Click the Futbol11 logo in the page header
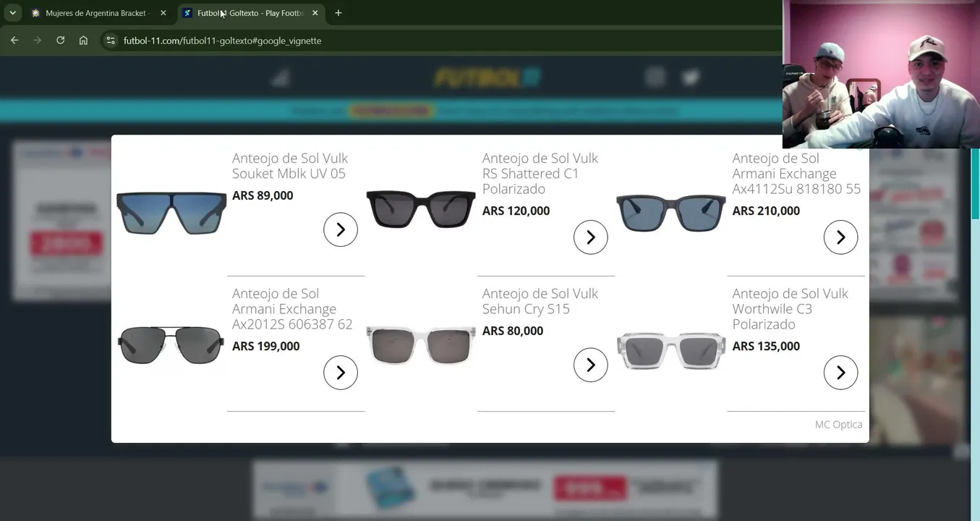980x521 pixels. point(487,77)
